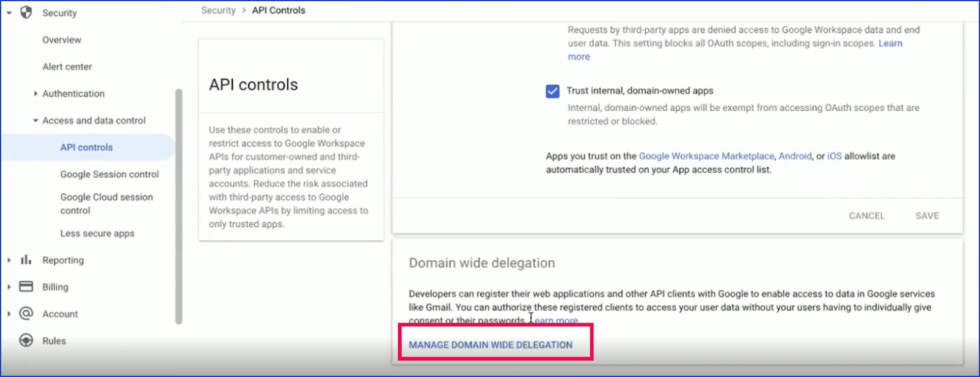Screen dimensions: 980x377
Task: Click the Rules steering wheel icon
Action: [x=26, y=340]
